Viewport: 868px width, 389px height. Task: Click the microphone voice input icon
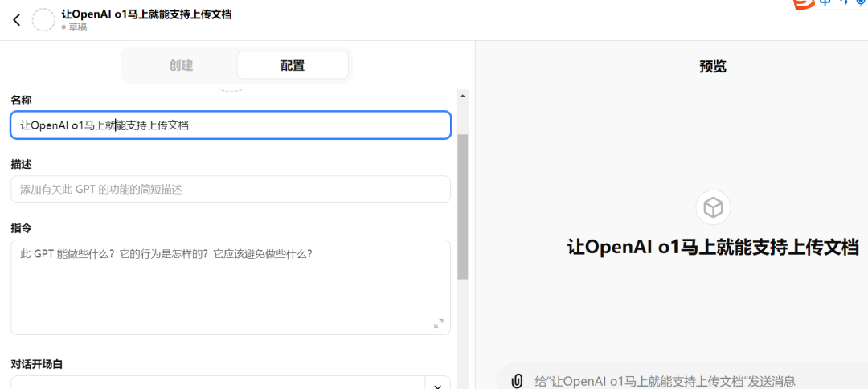pyautogui.click(x=862, y=4)
